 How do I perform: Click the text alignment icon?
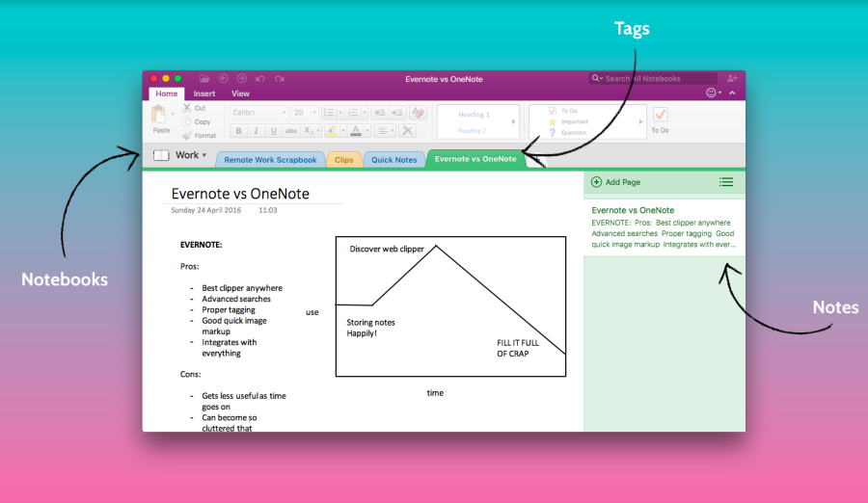point(382,131)
